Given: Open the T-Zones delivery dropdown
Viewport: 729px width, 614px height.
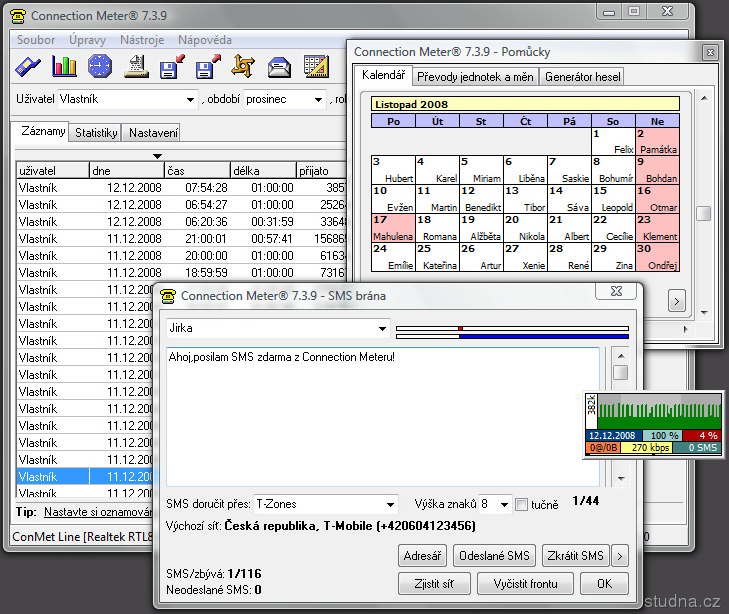Looking at the screenshot, I should point(390,505).
